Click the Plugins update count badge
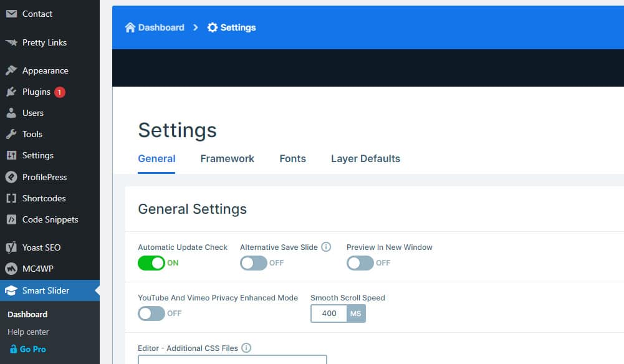 60,92
